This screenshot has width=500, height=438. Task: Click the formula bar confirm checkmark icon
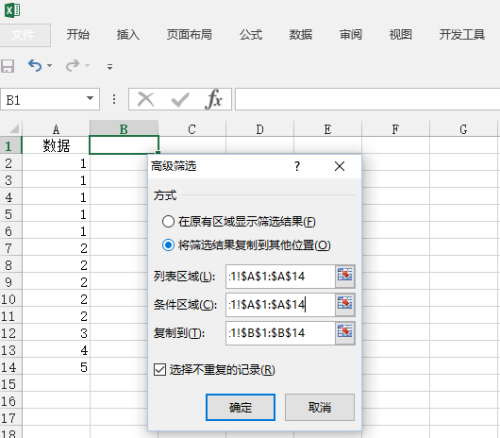click(180, 99)
